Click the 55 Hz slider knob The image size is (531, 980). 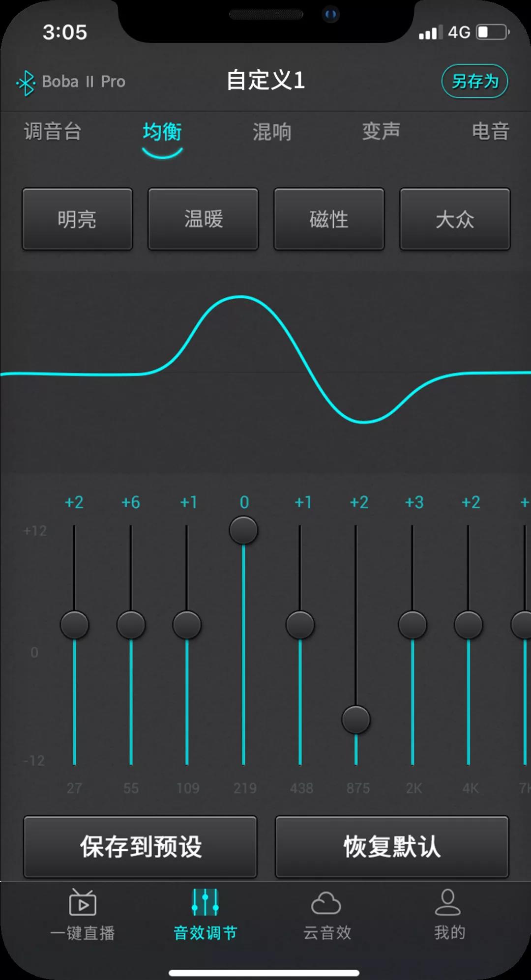(x=131, y=625)
